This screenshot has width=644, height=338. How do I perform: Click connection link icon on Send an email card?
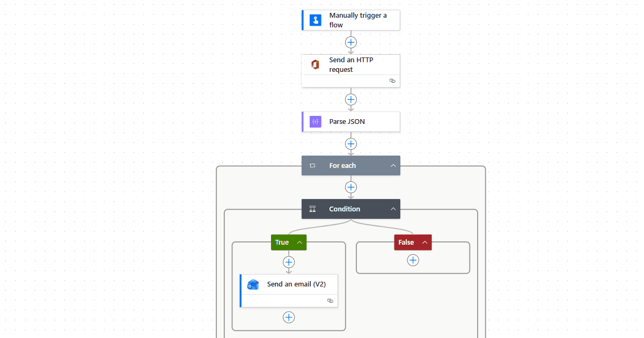330,301
